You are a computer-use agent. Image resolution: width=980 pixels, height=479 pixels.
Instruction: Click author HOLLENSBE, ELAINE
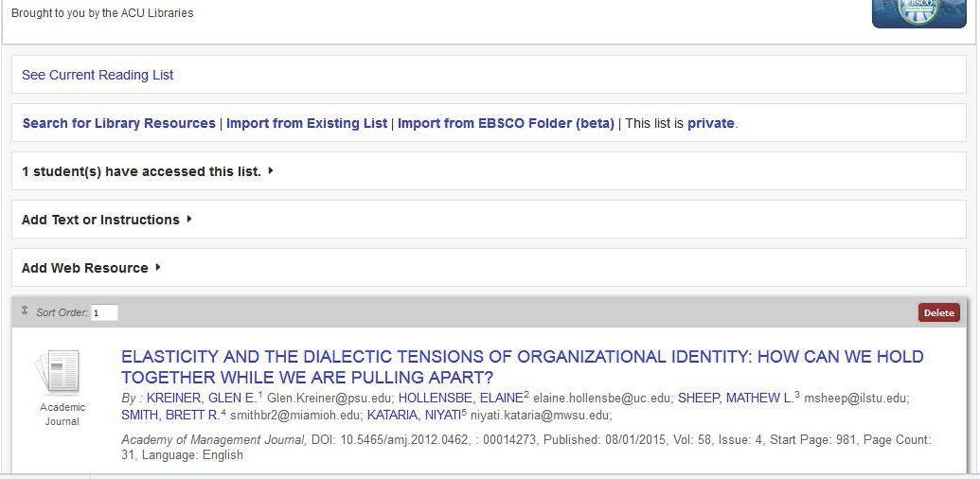[x=460, y=398]
